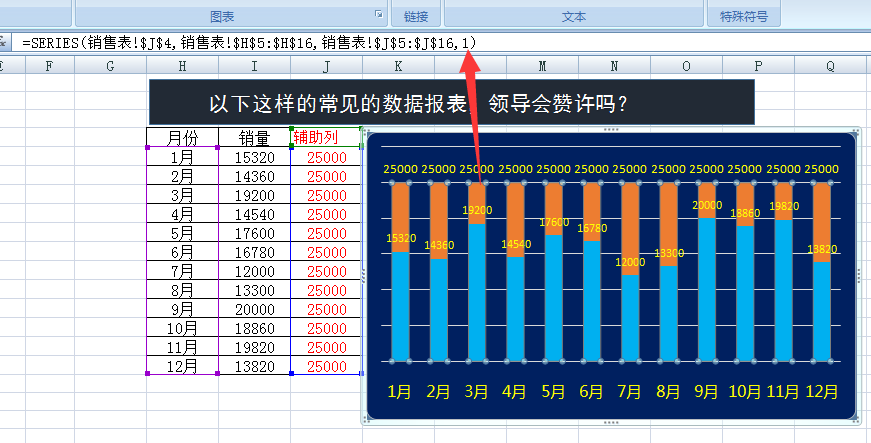Open the 图表 group dialog launcher
The width and height of the screenshot is (871, 443).
coord(379,15)
